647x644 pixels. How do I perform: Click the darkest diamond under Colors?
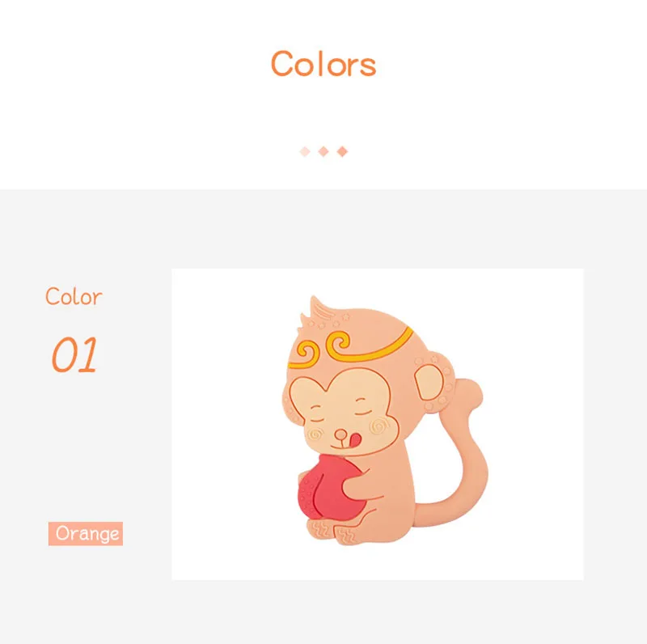(x=342, y=151)
